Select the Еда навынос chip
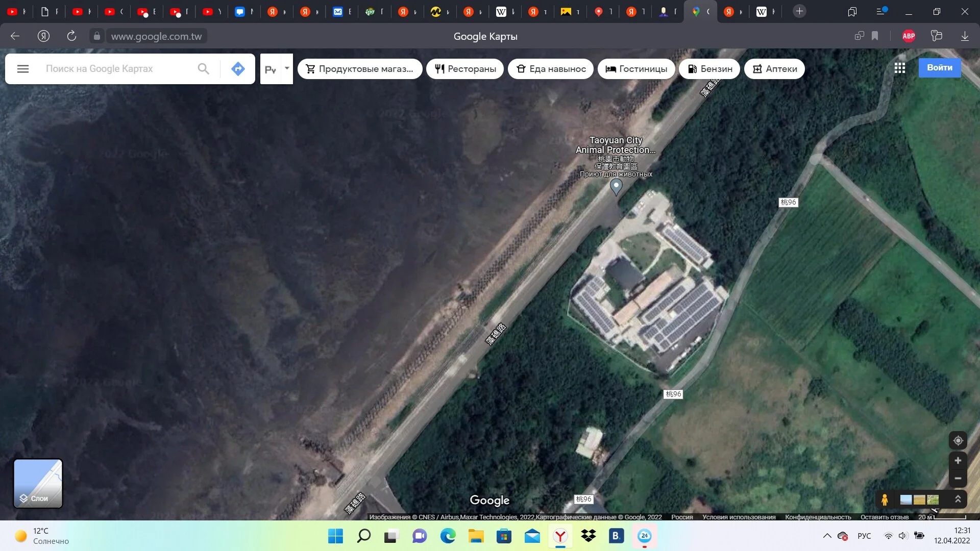This screenshot has width=980, height=551. point(551,69)
